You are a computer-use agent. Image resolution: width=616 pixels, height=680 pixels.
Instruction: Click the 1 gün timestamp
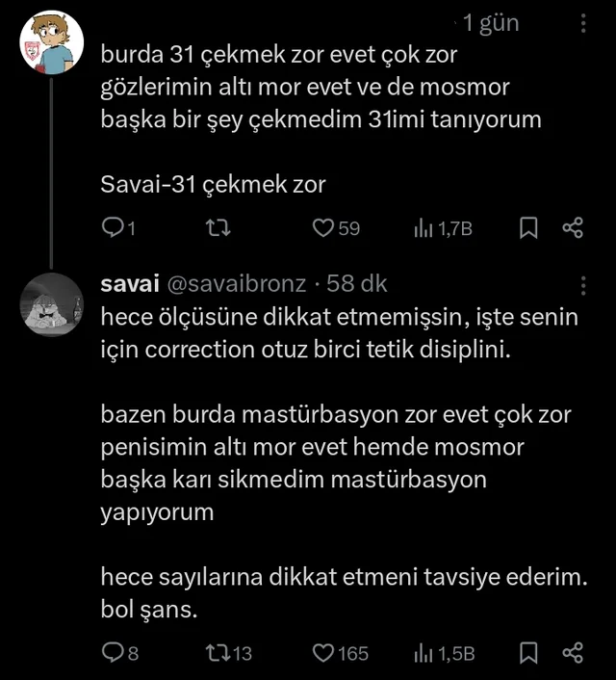(491, 22)
